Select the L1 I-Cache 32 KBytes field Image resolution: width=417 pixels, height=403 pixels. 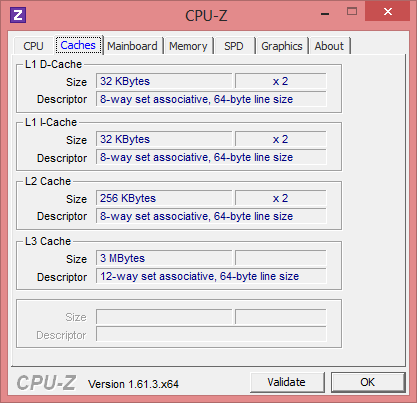pyautogui.click(x=164, y=139)
